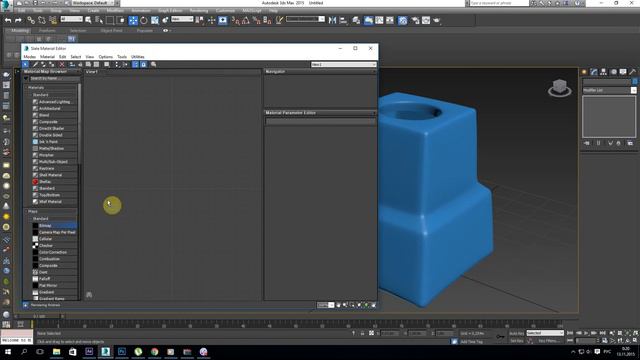
Task: Open the Hierarchy tab in command panel
Action: point(603,72)
